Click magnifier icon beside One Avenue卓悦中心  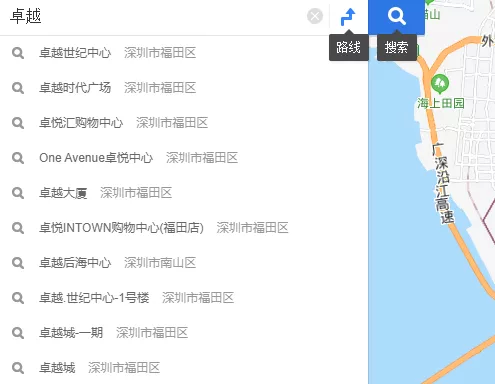pyautogui.click(x=18, y=158)
